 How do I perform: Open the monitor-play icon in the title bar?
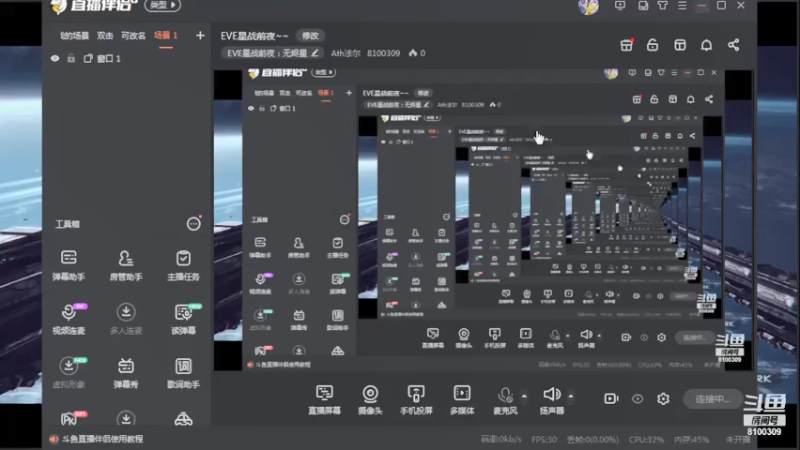pyautogui.click(x=620, y=6)
